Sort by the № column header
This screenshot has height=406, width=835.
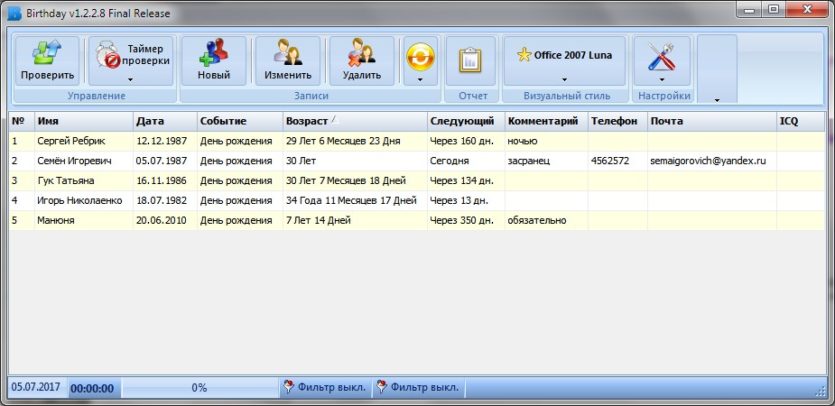point(22,121)
